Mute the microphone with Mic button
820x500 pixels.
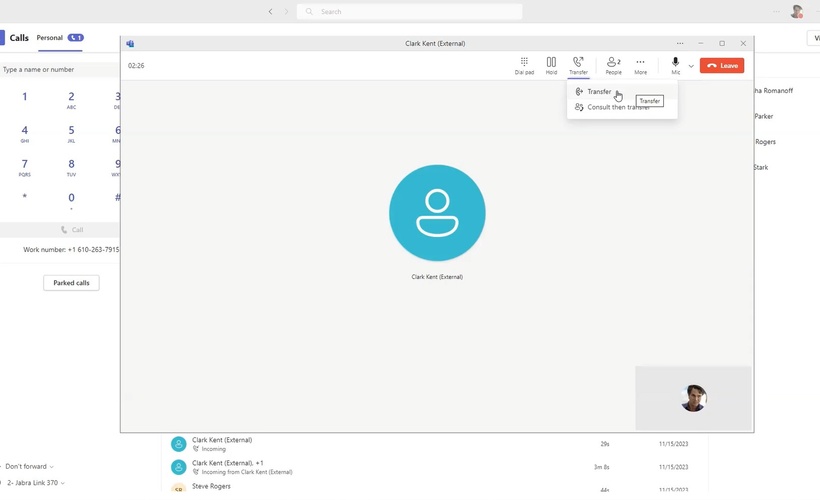coord(676,66)
